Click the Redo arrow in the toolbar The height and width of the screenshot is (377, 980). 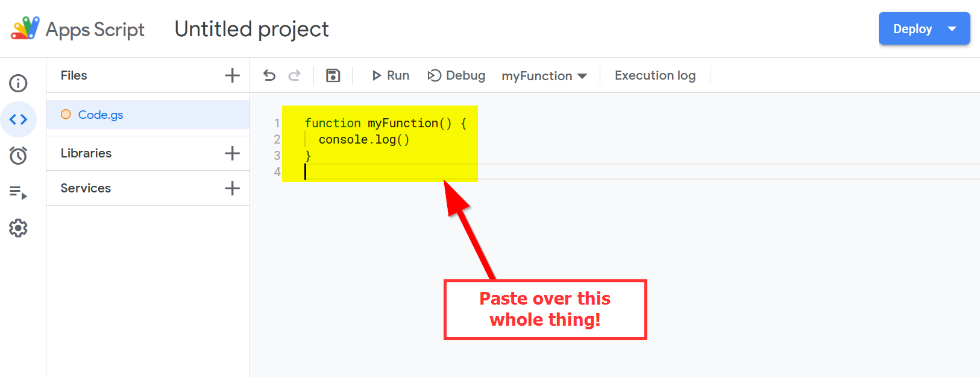295,75
